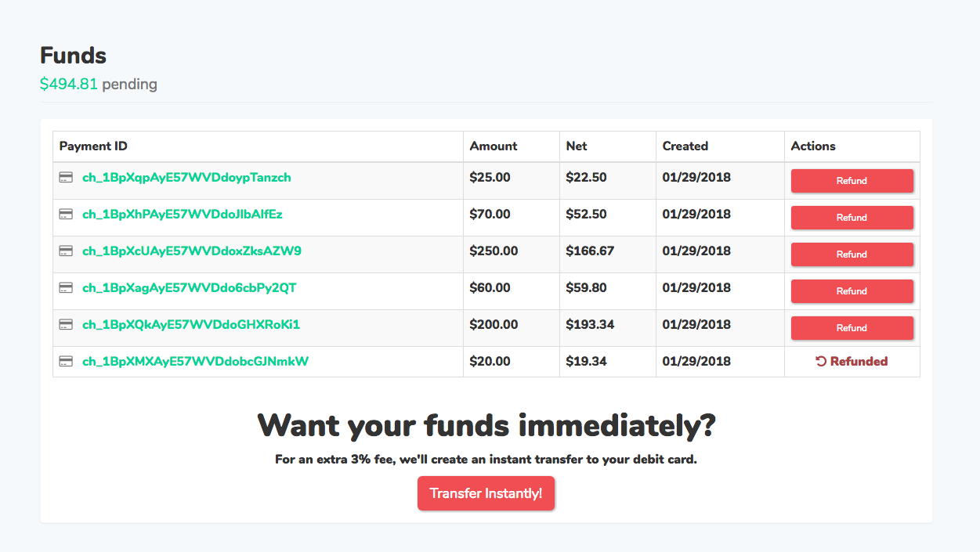The image size is (980, 552).
Task: Click the card icon beside ch_1BpXagAyE57WVDdo6cbPy2QT
Action: [x=67, y=288]
